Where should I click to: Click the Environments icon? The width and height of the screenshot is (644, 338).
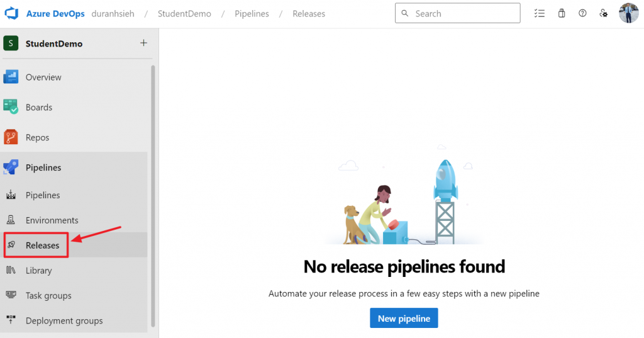pyautogui.click(x=11, y=220)
